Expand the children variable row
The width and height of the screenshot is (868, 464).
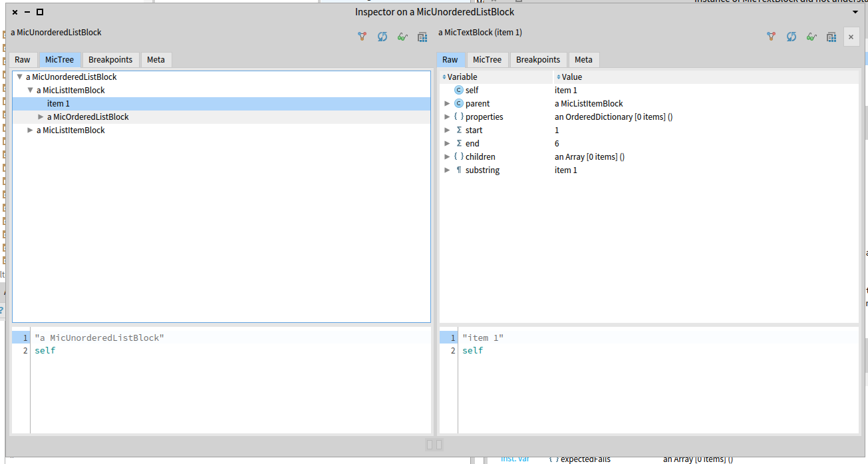coord(447,156)
